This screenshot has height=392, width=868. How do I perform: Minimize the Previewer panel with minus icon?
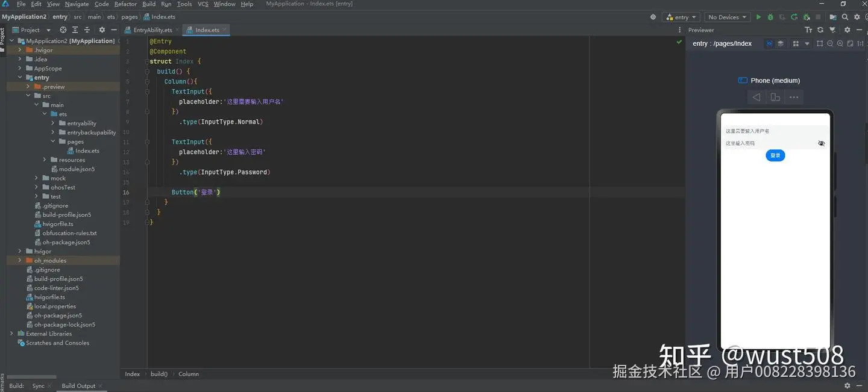pyautogui.click(x=859, y=30)
